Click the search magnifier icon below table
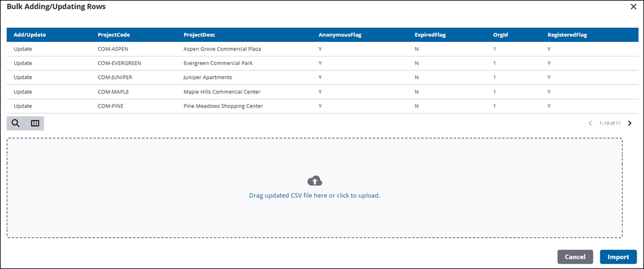 click(16, 123)
